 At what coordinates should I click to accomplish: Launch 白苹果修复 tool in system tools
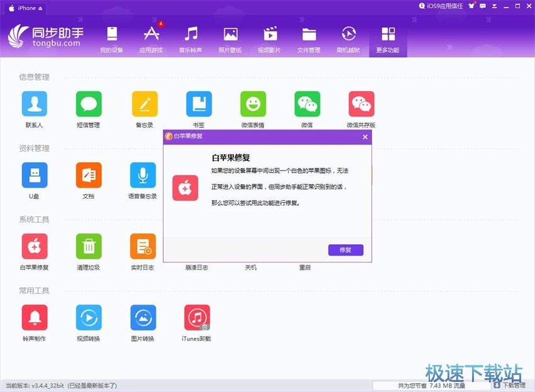35,246
